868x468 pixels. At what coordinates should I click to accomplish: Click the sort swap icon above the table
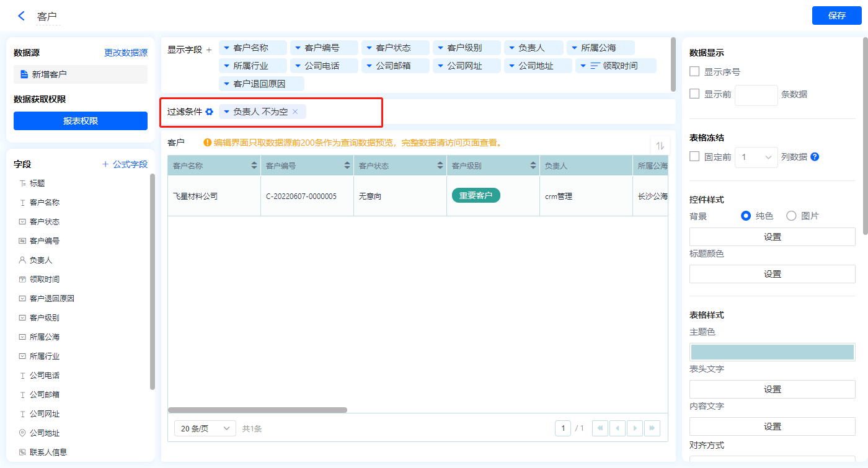[660, 146]
